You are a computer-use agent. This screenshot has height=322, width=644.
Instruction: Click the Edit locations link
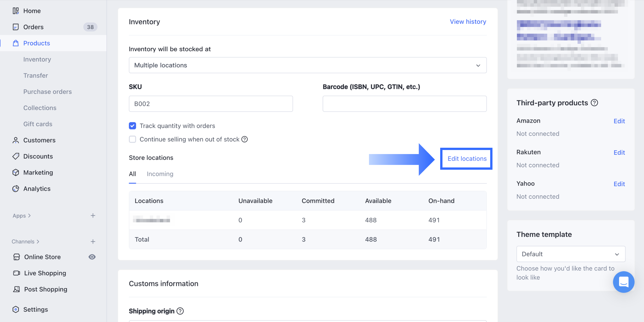pos(467,159)
